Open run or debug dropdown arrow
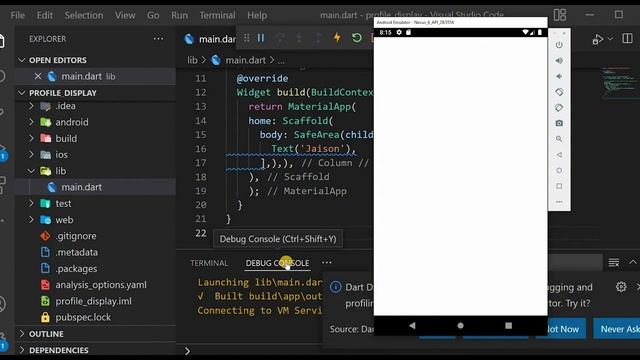640x360 pixels. point(610,39)
